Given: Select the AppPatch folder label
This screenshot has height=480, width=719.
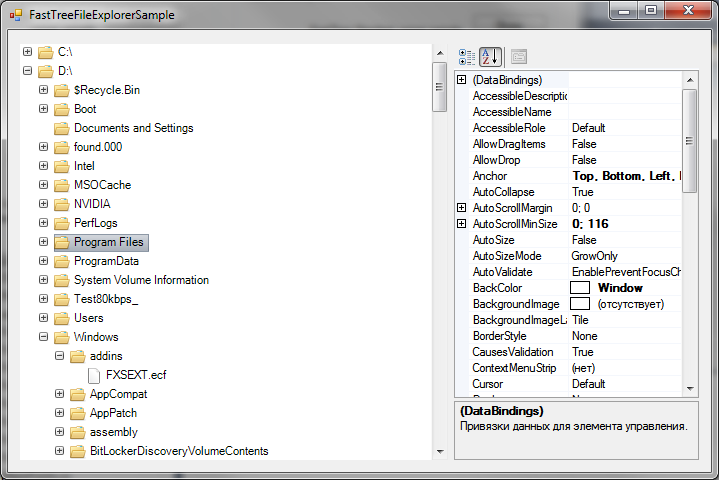Looking at the screenshot, I should 113,413.
